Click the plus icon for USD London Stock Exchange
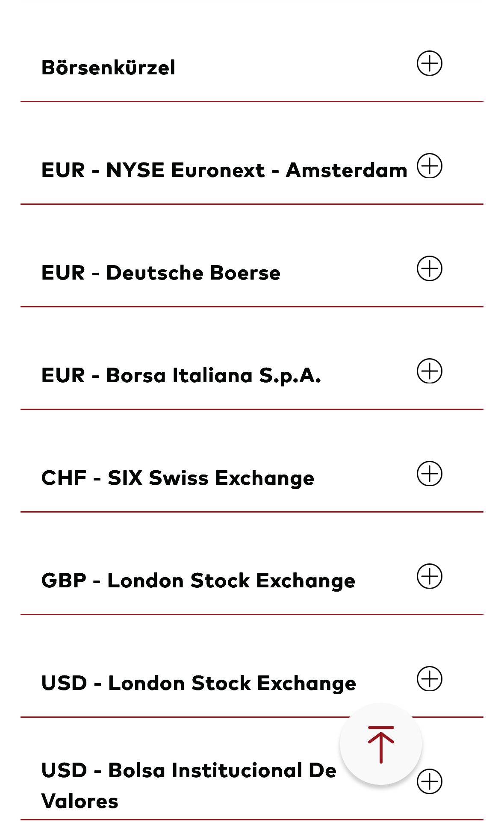Image resolution: width=504 pixels, height=840 pixels. (429, 679)
